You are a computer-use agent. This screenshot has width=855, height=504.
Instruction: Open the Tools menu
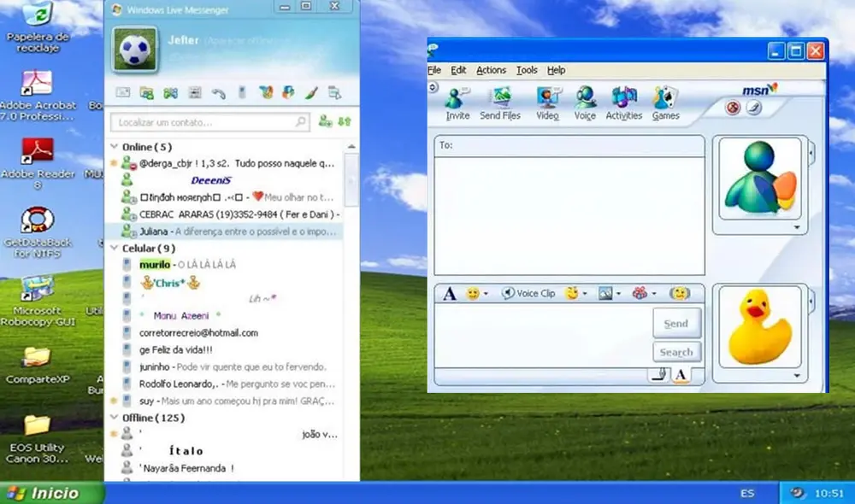point(527,70)
